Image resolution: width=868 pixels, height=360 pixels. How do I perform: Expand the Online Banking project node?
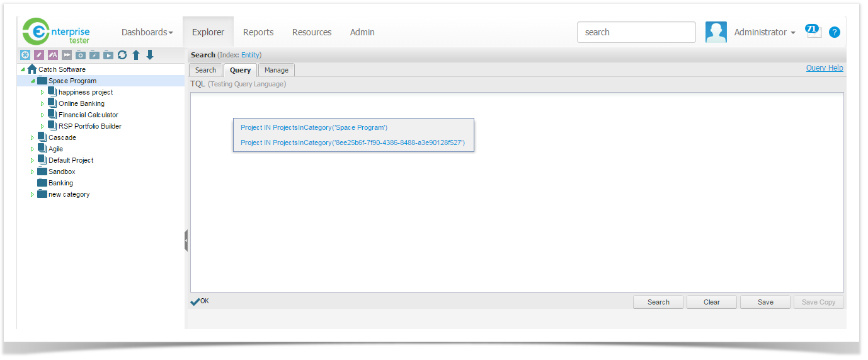[x=43, y=103]
